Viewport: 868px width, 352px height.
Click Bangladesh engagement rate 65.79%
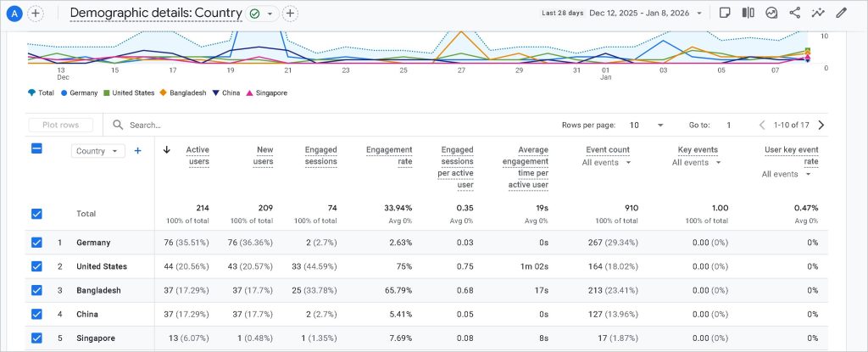[398, 290]
